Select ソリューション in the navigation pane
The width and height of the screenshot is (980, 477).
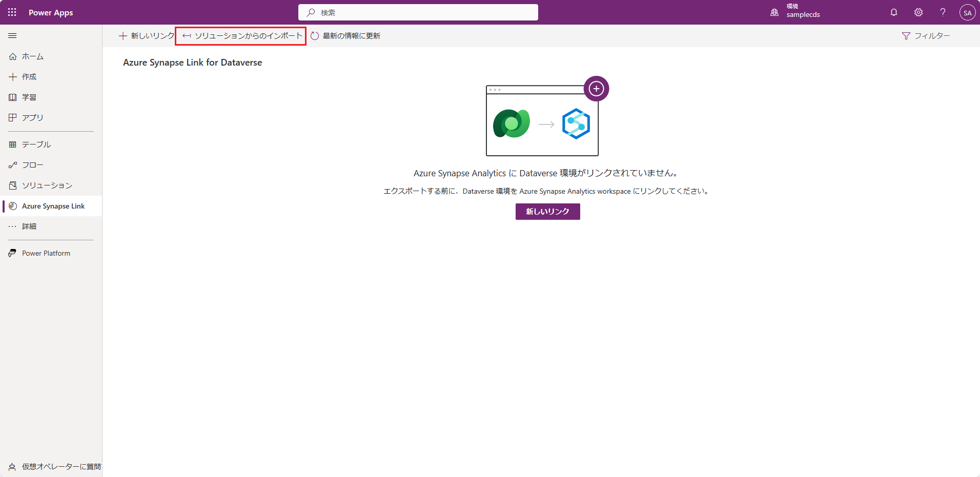click(47, 185)
